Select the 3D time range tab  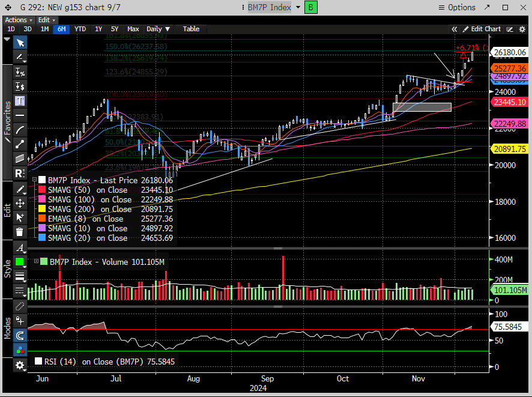(28, 29)
